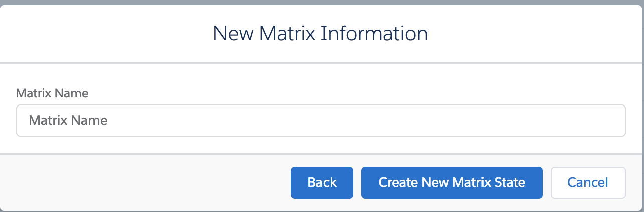Go back using the footer Back button
Screen dimensions: 644x212
tap(322, 182)
